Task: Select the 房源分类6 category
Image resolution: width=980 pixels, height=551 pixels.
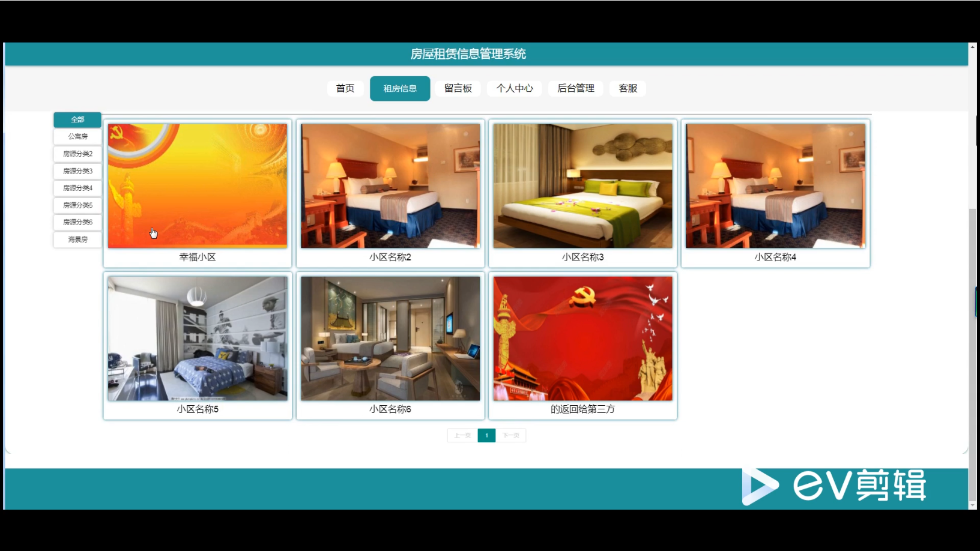Action: pyautogui.click(x=77, y=222)
